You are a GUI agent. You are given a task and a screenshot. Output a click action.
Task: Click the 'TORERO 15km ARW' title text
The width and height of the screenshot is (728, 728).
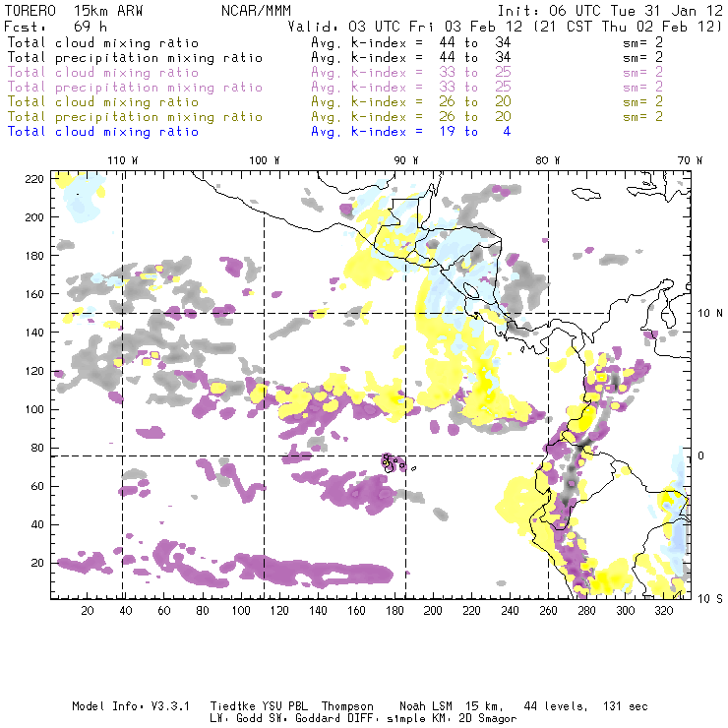coord(74,11)
